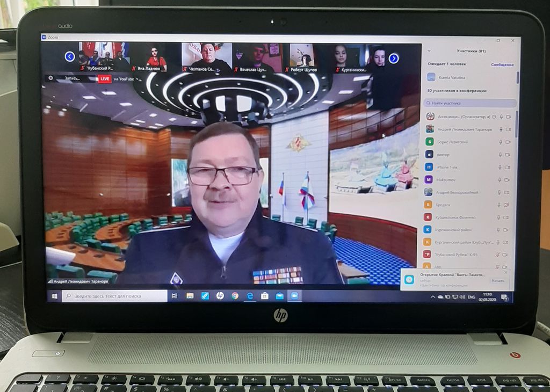Click the Найти участника search field
550x392 pixels.
pyautogui.click(x=470, y=103)
